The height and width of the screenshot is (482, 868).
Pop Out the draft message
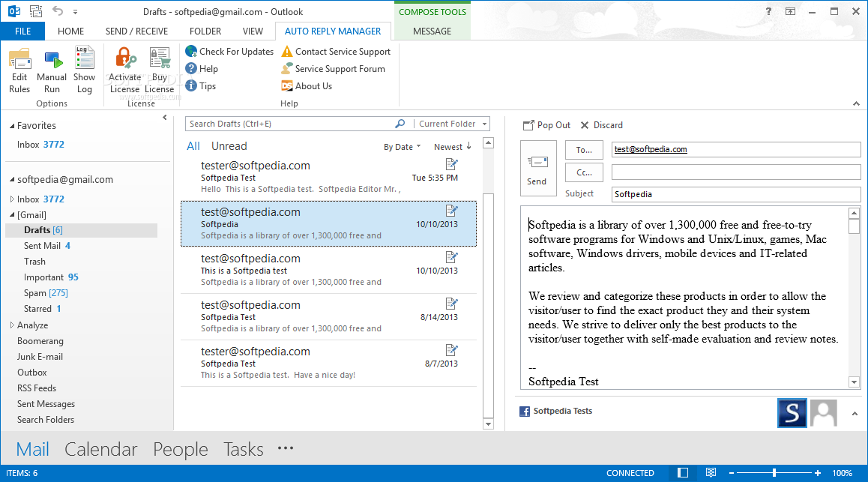[x=546, y=125]
